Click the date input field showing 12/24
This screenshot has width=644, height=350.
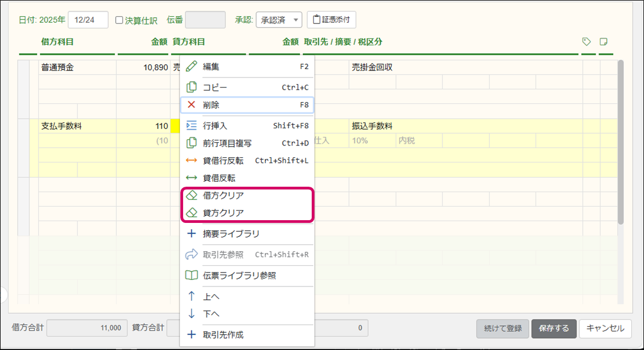coord(88,20)
